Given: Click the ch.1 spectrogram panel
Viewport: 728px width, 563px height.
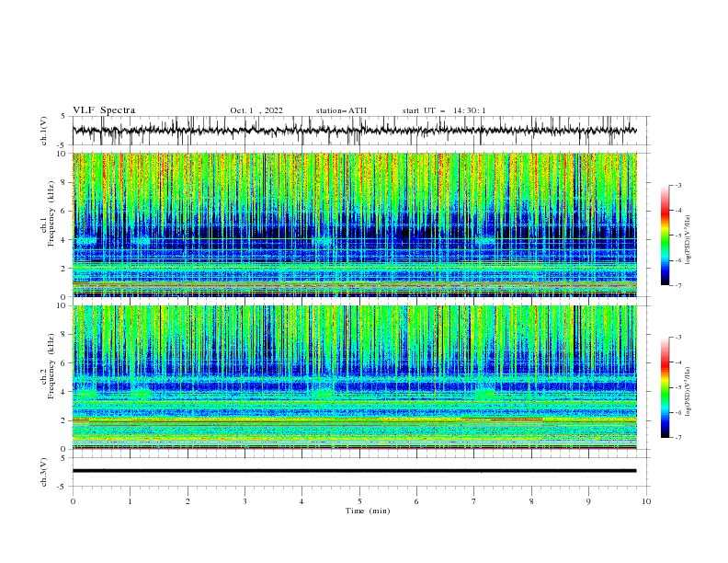Looking at the screenshot, I should [x=355, y=224].
